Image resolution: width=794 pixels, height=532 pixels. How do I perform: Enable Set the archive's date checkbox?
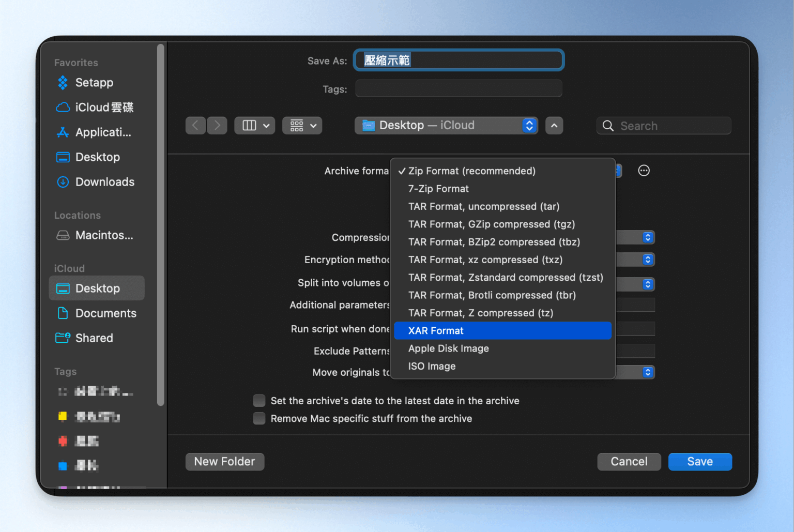point(259,400)
